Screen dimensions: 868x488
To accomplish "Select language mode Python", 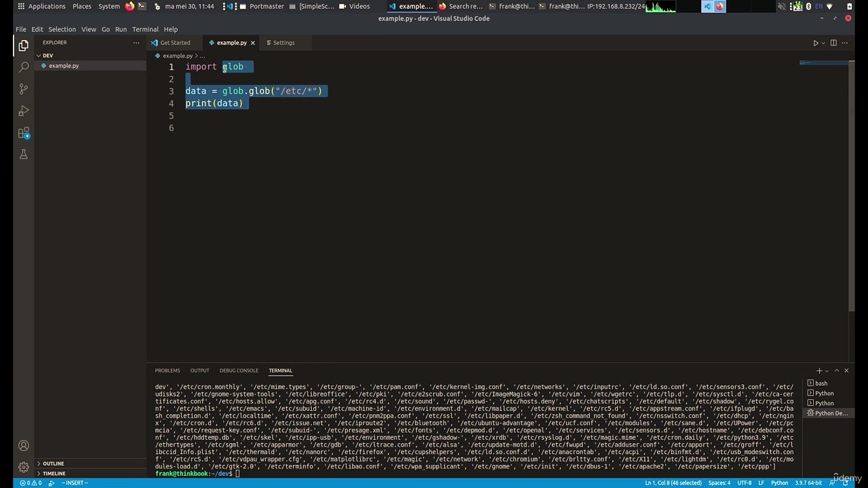I will 779,483.
